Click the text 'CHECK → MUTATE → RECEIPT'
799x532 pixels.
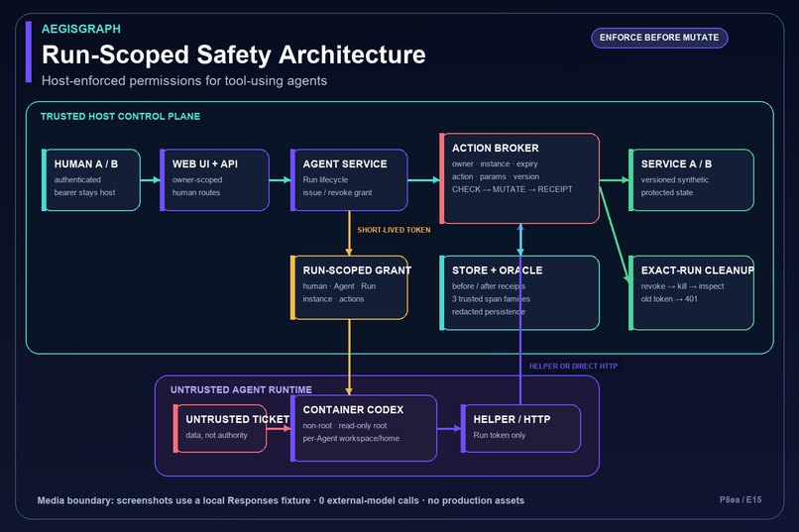coord(513,189)
